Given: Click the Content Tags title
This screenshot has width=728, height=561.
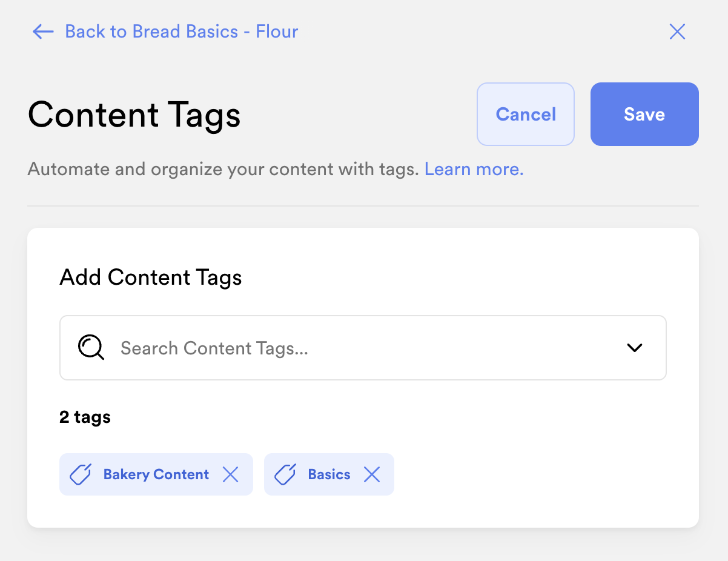Looking at the screenshot, I should [134, 115].
